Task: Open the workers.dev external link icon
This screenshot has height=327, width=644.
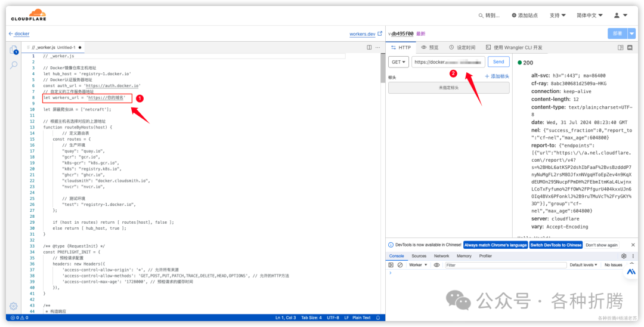Action: 380,33
